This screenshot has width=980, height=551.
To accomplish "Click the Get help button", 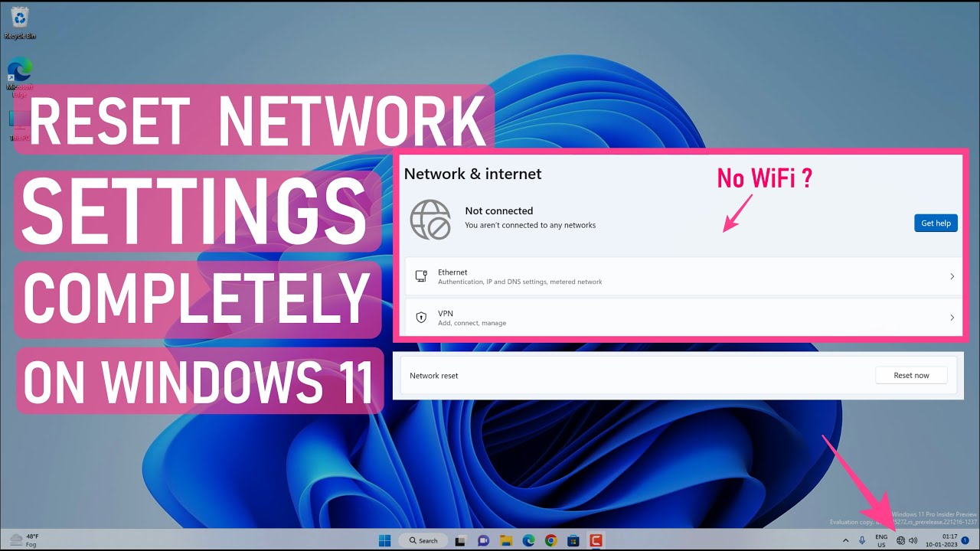I will (936, 223).
